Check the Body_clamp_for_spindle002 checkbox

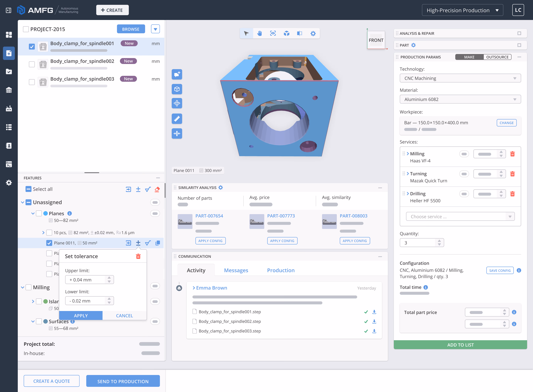coord(32,64)
